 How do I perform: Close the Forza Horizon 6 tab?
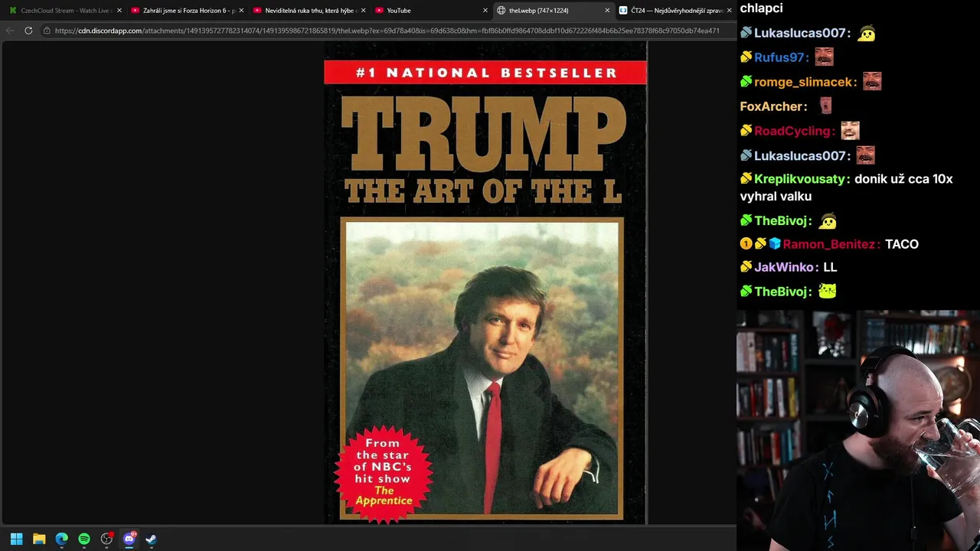241,11
